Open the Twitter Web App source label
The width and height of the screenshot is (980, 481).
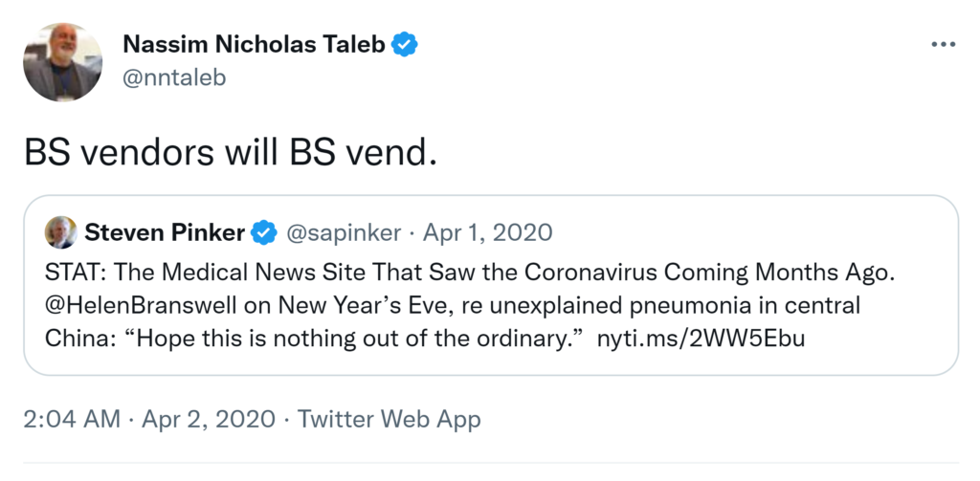click(x=389, y=419)
